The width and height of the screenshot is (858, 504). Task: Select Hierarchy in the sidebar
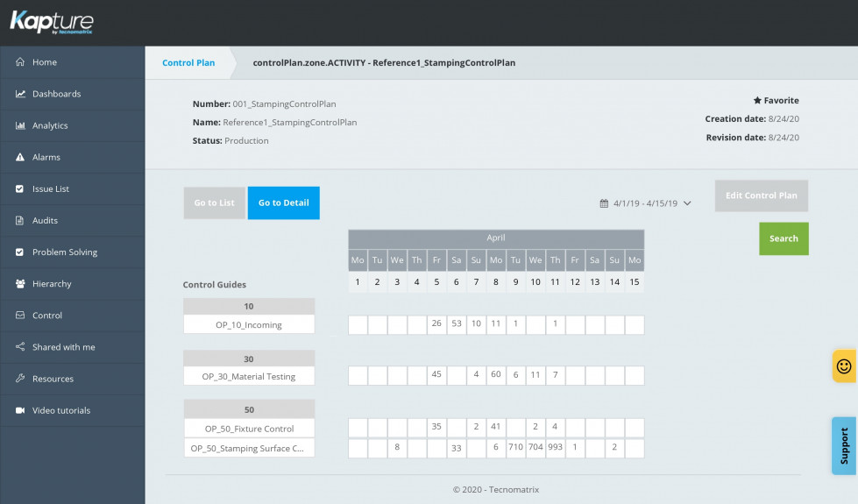(x=73, y=283)
